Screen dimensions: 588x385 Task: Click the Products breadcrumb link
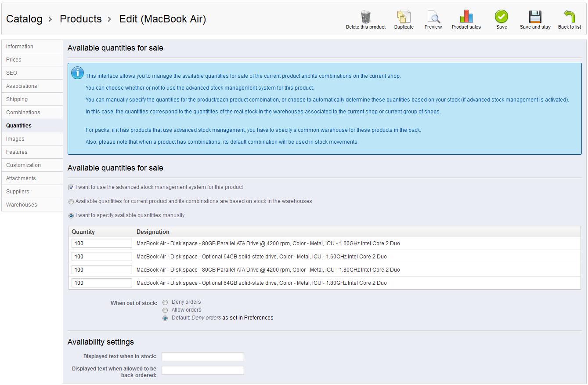click(x=81, y=19)
